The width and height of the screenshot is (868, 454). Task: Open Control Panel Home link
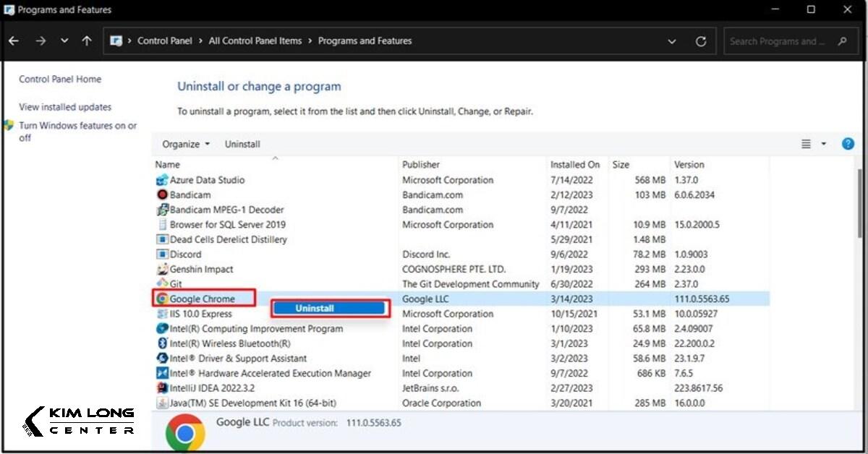[x=60, y=80]
